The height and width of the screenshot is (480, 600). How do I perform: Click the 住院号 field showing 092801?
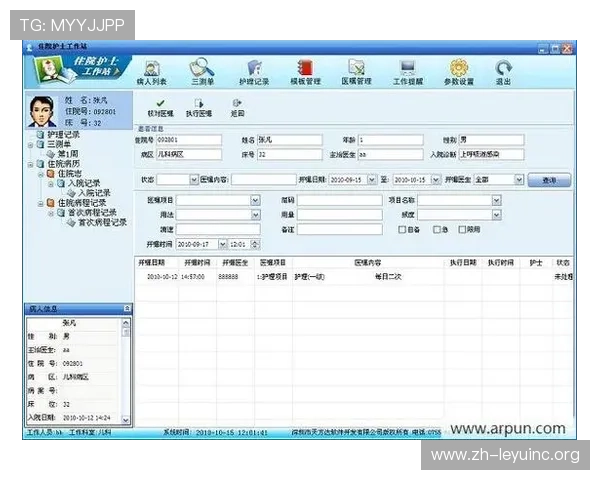point(189,140)
